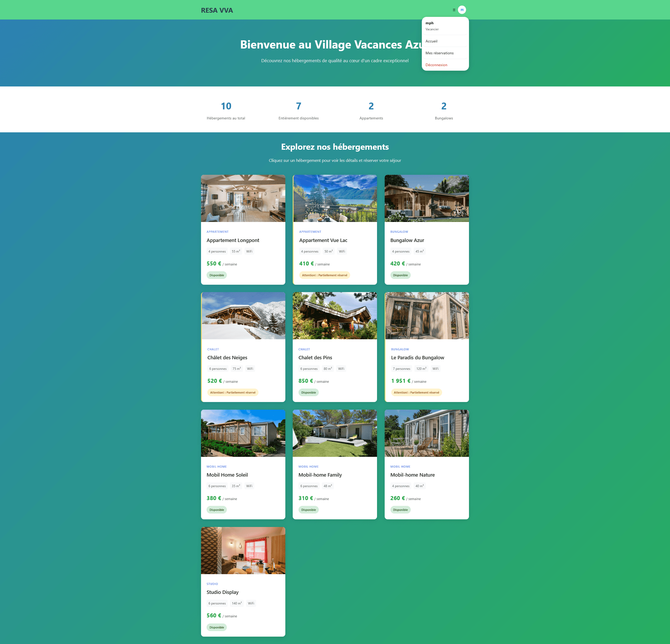
Task: Select Mes réservations menu entry
Action: coord(439,53)
